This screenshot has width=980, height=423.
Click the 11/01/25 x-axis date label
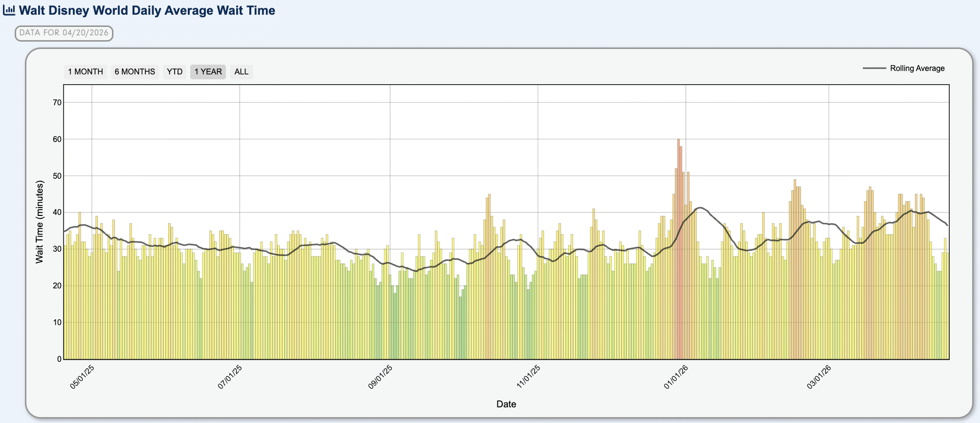(x=528, y=377)
